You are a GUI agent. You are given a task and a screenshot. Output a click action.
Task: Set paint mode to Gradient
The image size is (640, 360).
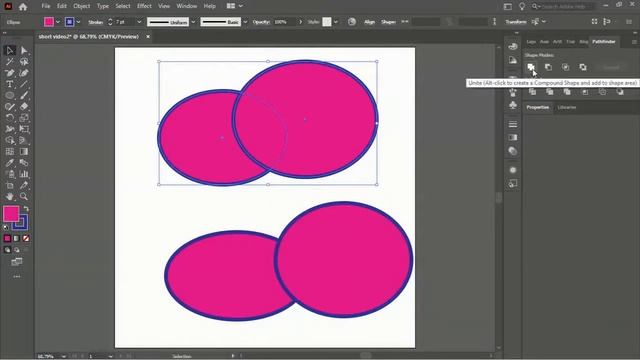[17, 238]
